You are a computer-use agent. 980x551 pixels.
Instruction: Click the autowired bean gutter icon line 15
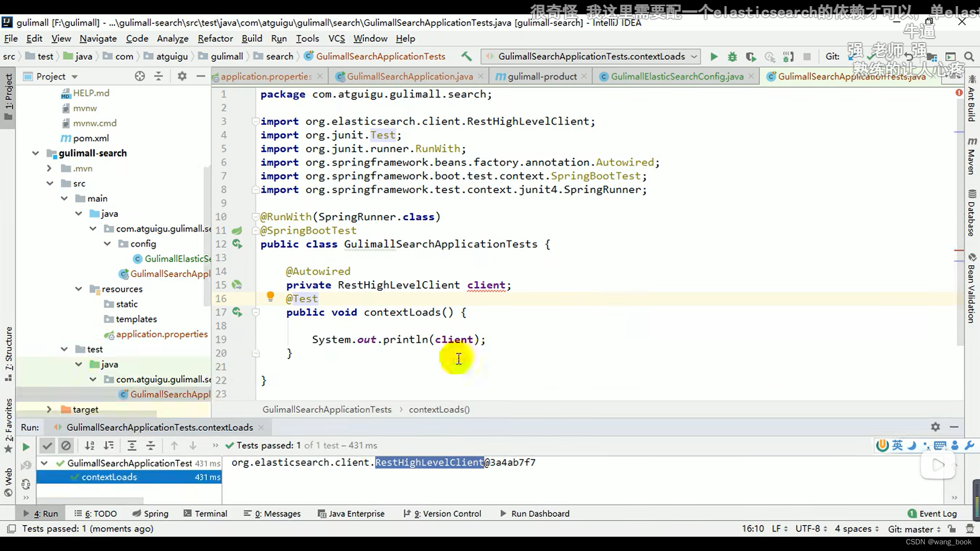237,285
